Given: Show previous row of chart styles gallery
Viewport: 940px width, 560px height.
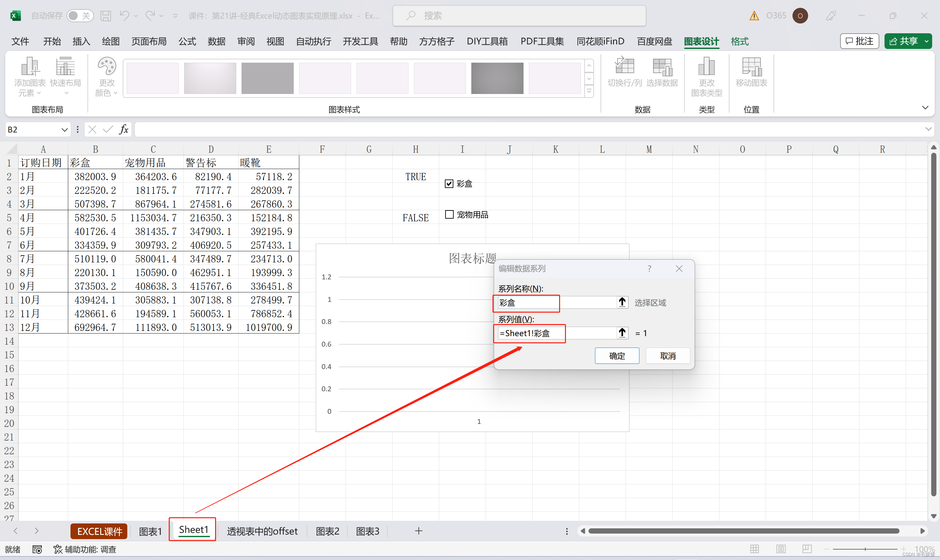Looking at the screenshot, I should pos(589,66).
